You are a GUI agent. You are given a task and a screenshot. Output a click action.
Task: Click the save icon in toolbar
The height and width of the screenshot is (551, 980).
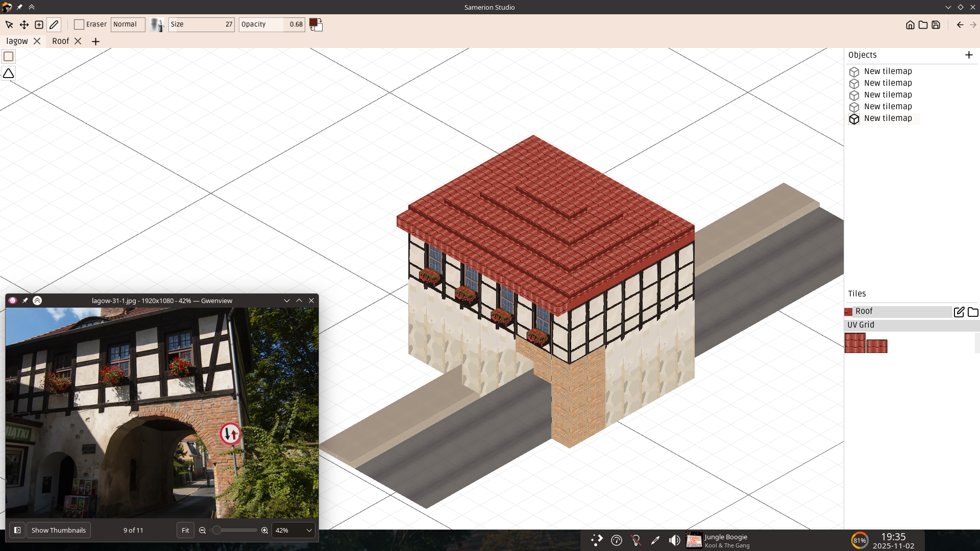point(936,24)
